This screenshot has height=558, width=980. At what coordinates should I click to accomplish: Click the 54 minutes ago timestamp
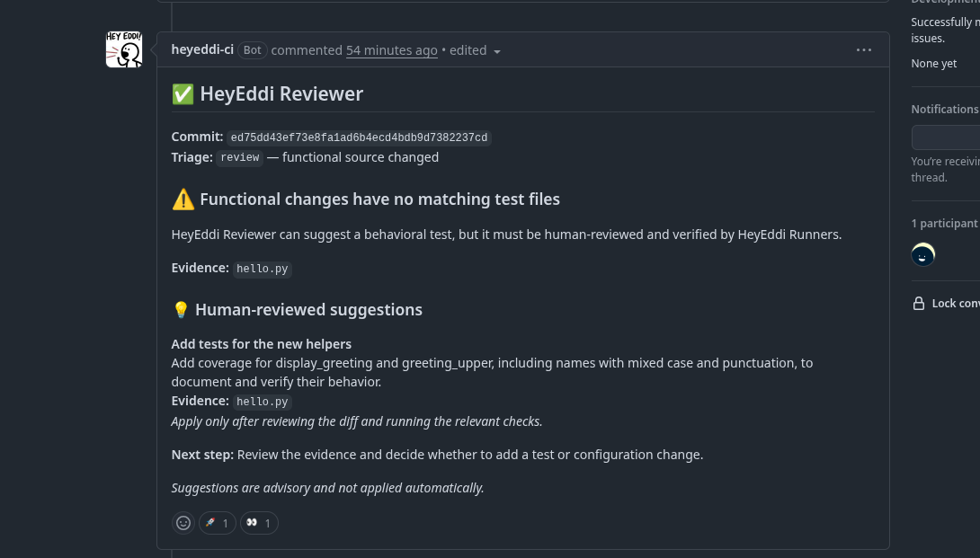[392, 50]
